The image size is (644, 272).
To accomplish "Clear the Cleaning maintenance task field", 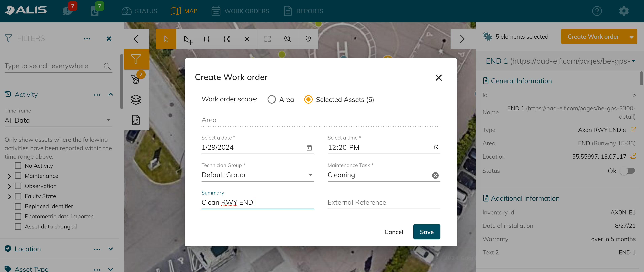I will (435, 175).
